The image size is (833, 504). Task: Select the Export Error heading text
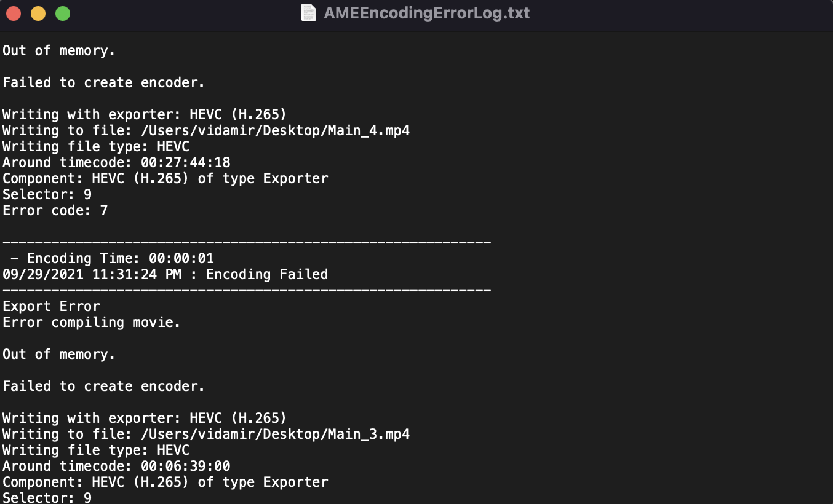(51, 306)
